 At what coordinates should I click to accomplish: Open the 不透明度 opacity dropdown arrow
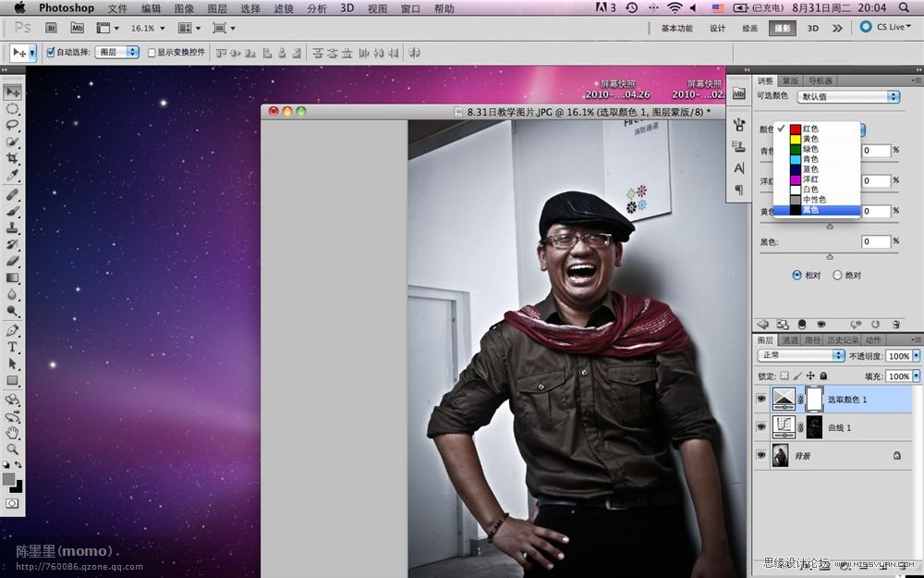click(x=917, y=356)
